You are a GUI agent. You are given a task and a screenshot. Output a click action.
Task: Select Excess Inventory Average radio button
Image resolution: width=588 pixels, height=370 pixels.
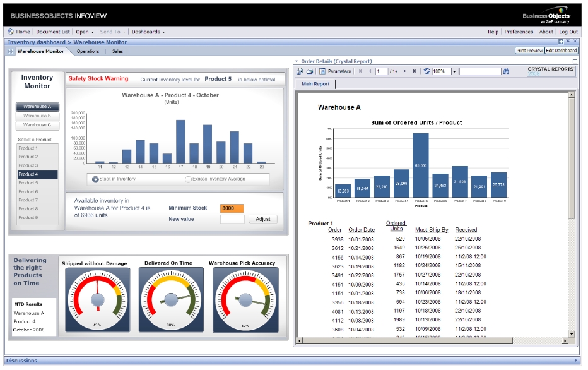(x=188, y=179)
